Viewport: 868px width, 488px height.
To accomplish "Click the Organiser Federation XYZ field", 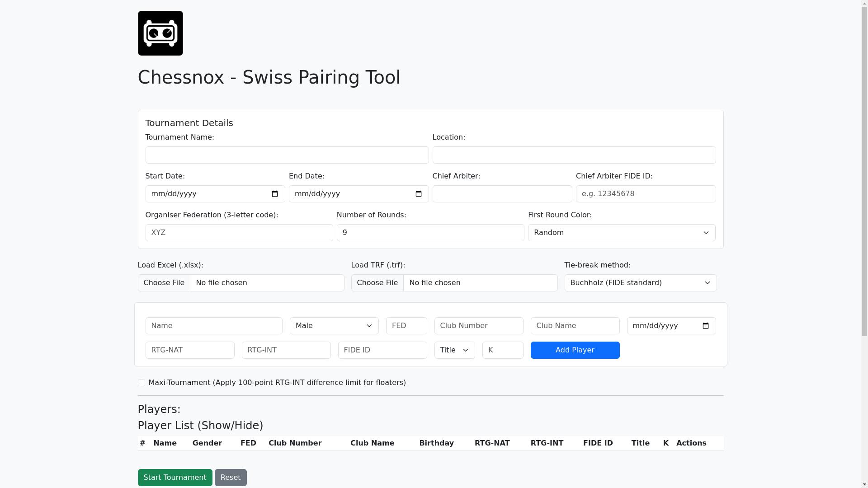I will click(x=239, y=233).
